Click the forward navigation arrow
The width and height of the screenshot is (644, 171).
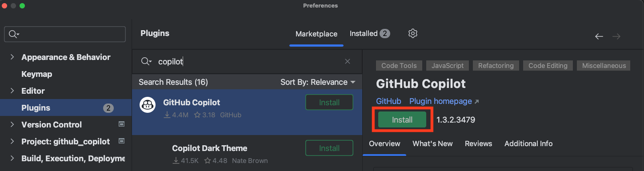(x=616, y=36)
